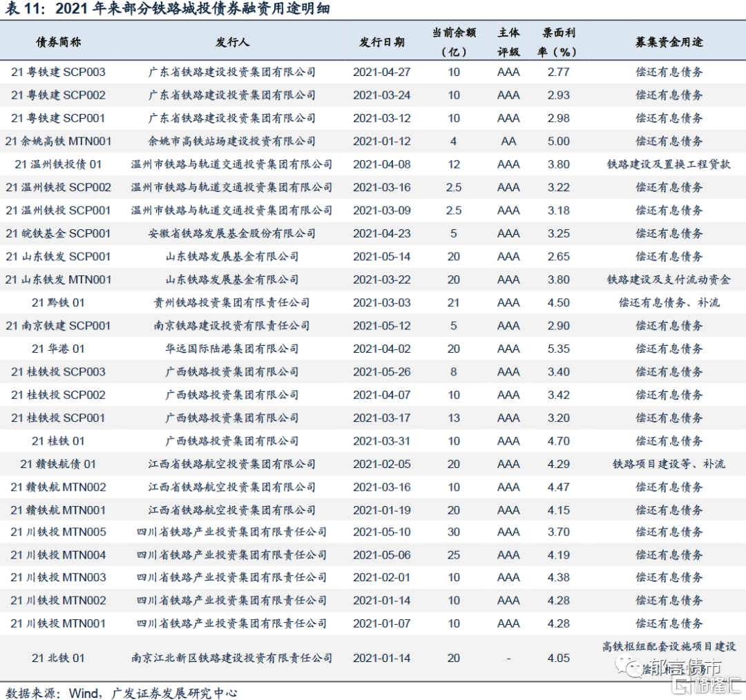Select the 募集资金用途 column header
The height and width of the screenshot is (700, 746).
point(669,42)
